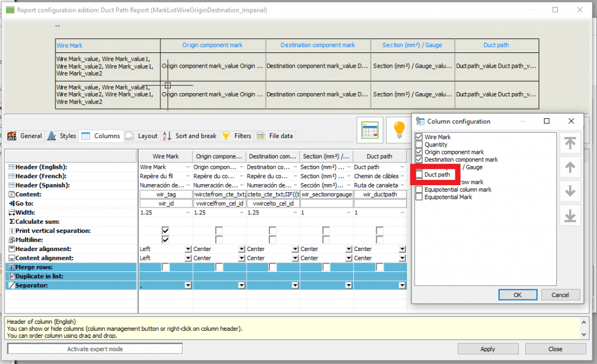Uncheck Multiline for the Wire Mark column

click(x=166, y=240)
